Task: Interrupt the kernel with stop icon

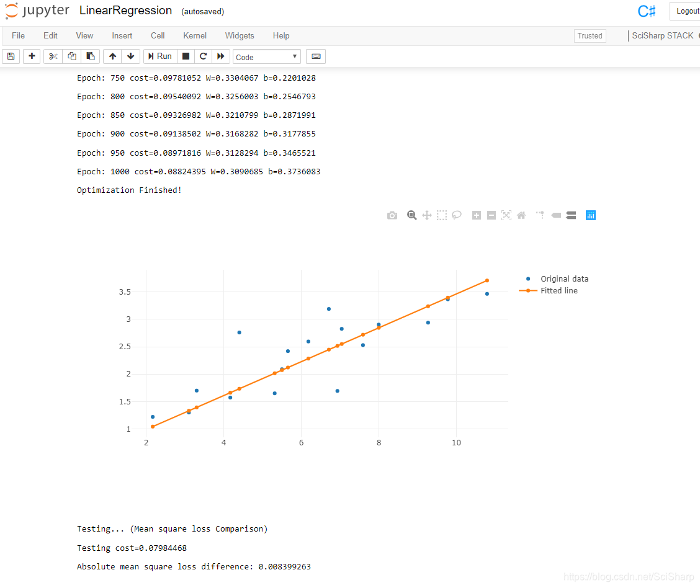Action: 186,56
